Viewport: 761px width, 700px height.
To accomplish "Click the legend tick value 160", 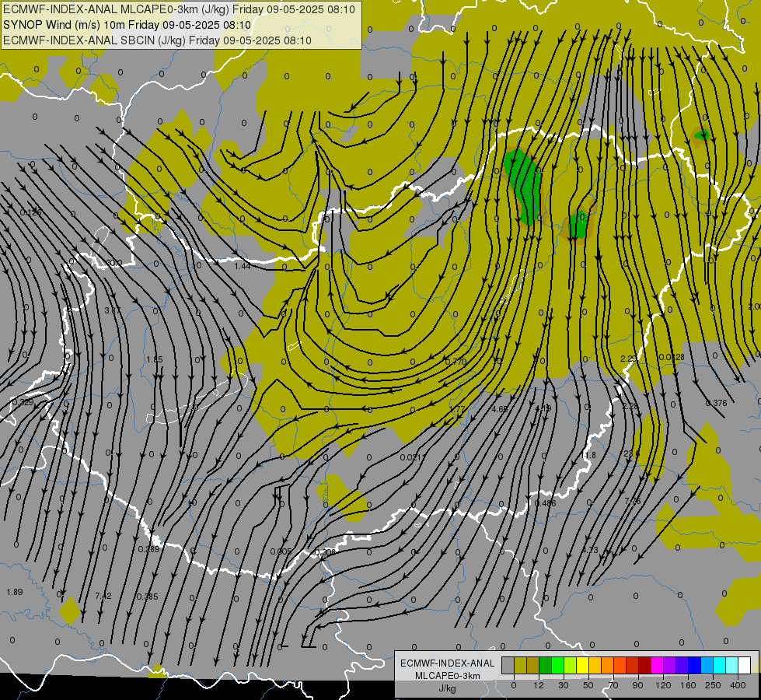I will [688, 685].
